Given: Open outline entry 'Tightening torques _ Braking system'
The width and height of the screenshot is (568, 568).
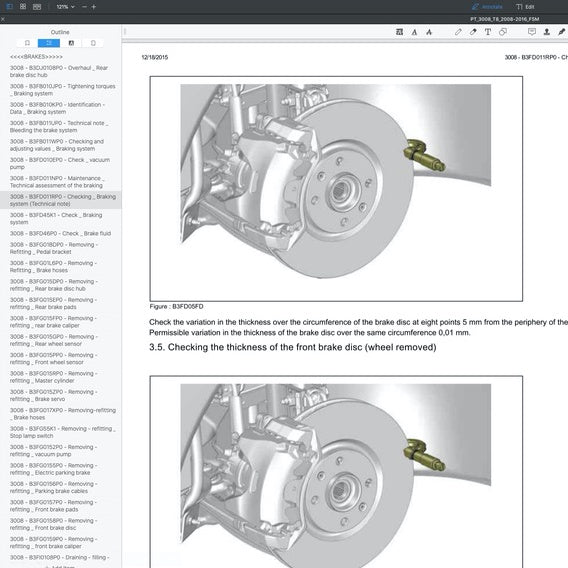Looking at the screenshot, I should [62, 90].
